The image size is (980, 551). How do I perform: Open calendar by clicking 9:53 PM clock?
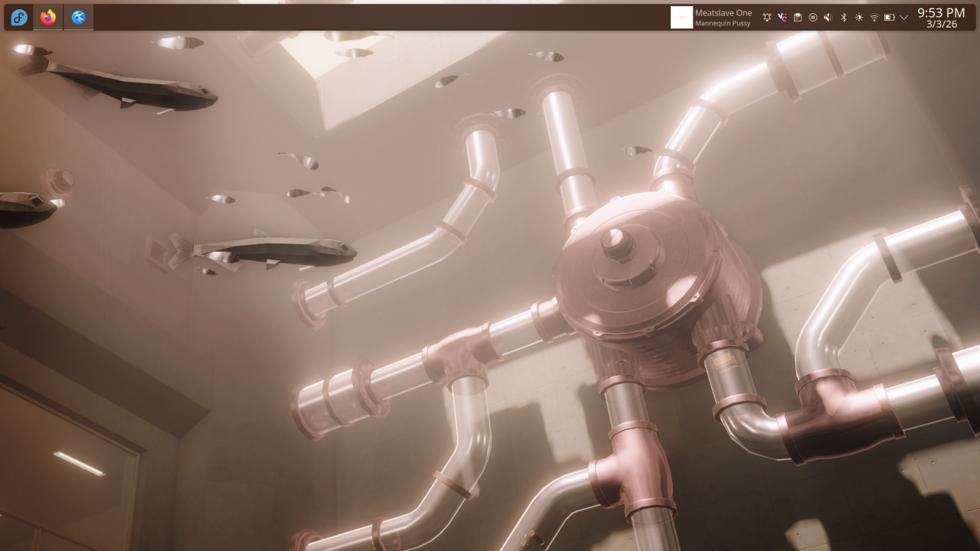[x=941, y=12]
